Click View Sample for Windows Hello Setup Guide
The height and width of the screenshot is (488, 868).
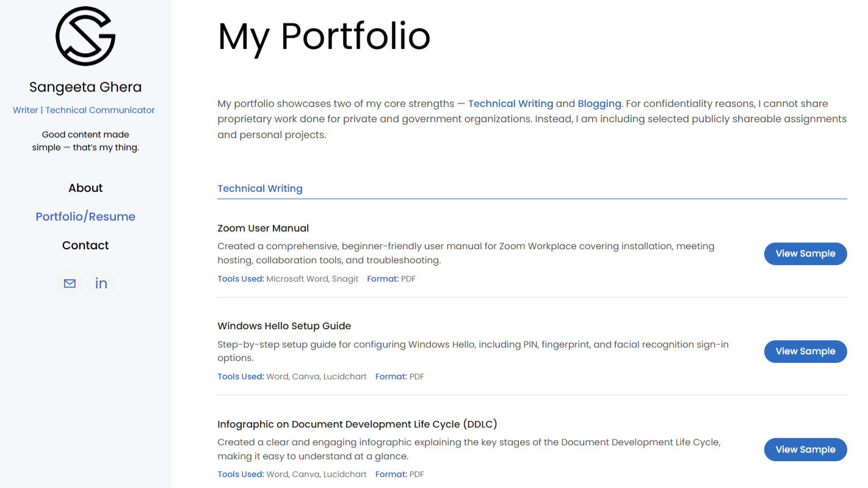tap(805, 352)
